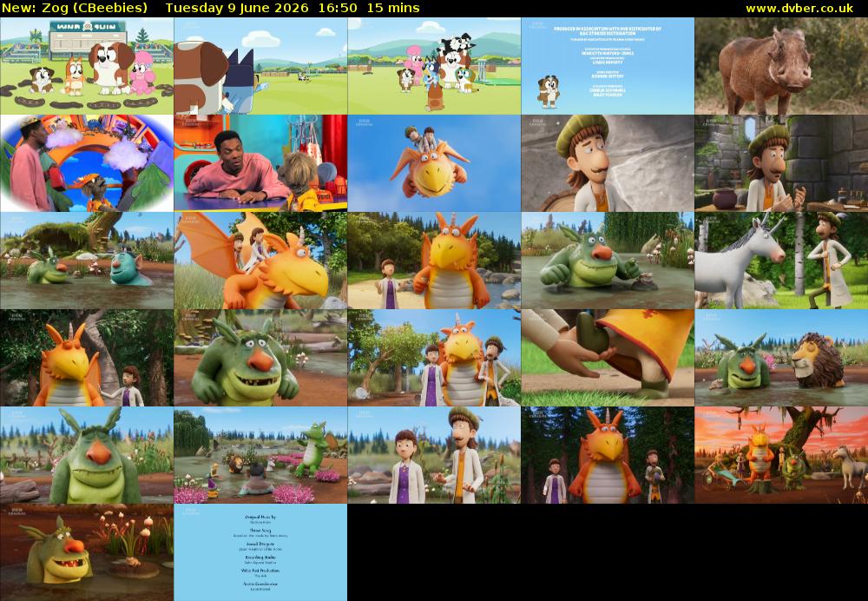Viewport: 868px width, 601px height.
Task: Open the white unicorn and man thumbnail
Action: pos(781,261)
